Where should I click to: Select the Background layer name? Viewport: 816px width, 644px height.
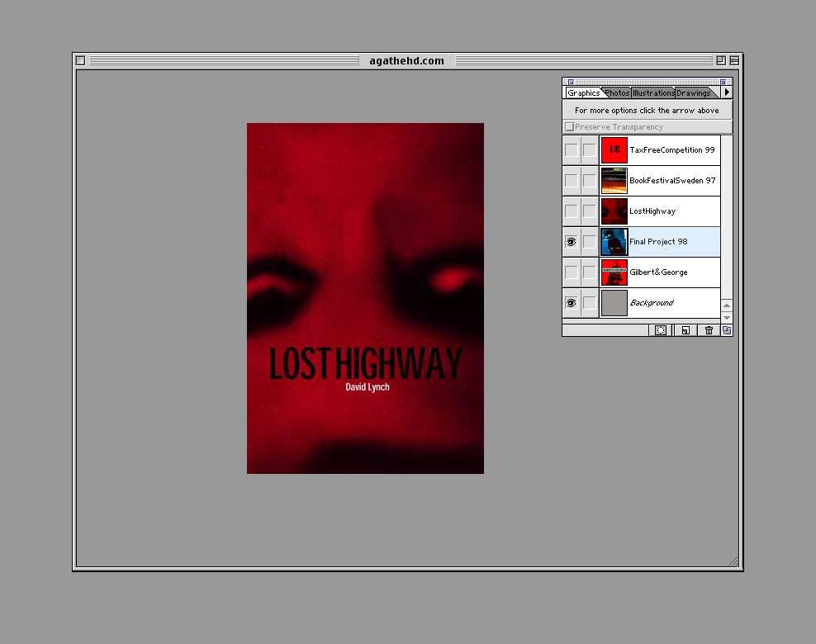[652, 303]
